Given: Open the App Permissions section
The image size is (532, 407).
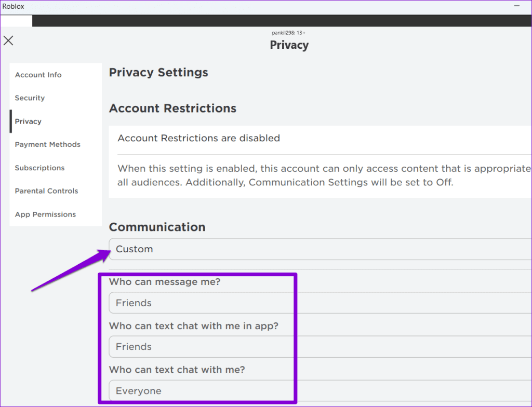Looking at the screenshot, I should tap(45, 214).
